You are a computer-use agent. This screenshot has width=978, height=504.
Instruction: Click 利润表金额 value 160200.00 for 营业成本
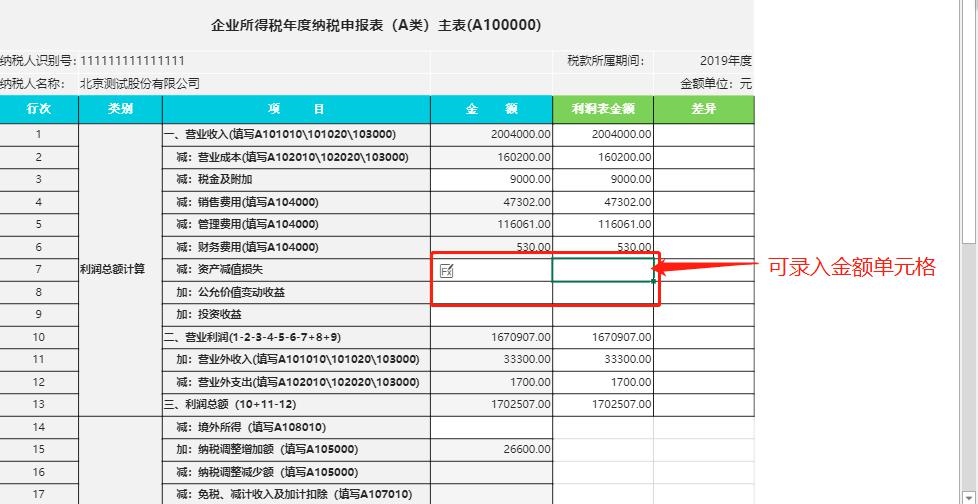[624, 157]
